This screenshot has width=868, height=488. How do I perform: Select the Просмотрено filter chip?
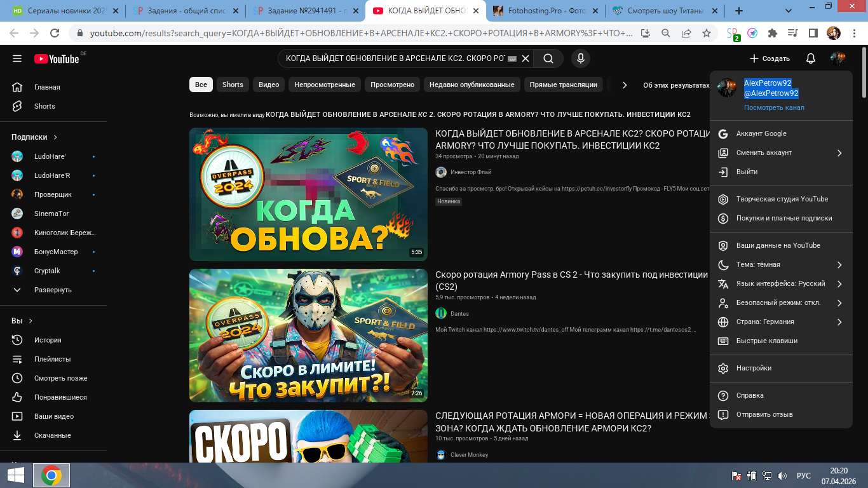coord(392,85)
